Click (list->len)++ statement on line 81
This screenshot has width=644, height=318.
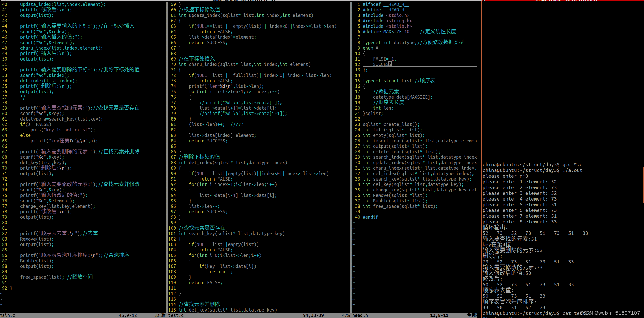[207, 124]
